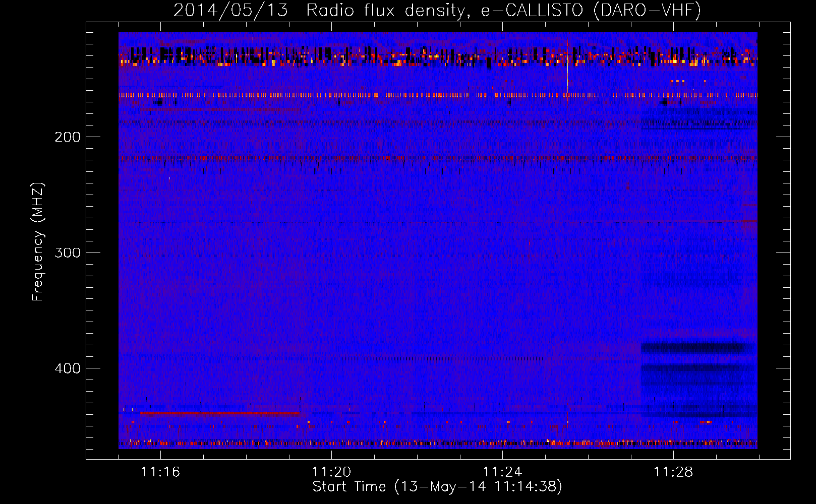Click the "11:16" time tick label

coord(160,472)
